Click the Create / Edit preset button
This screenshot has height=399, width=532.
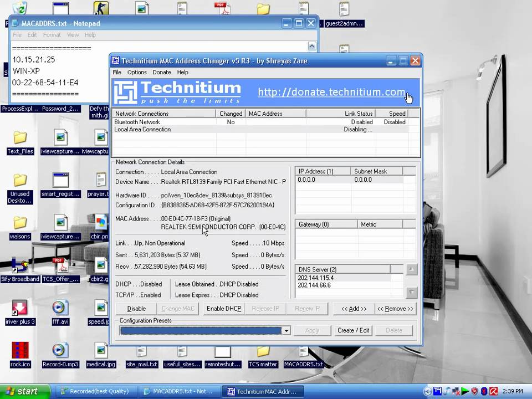(353, 330)
